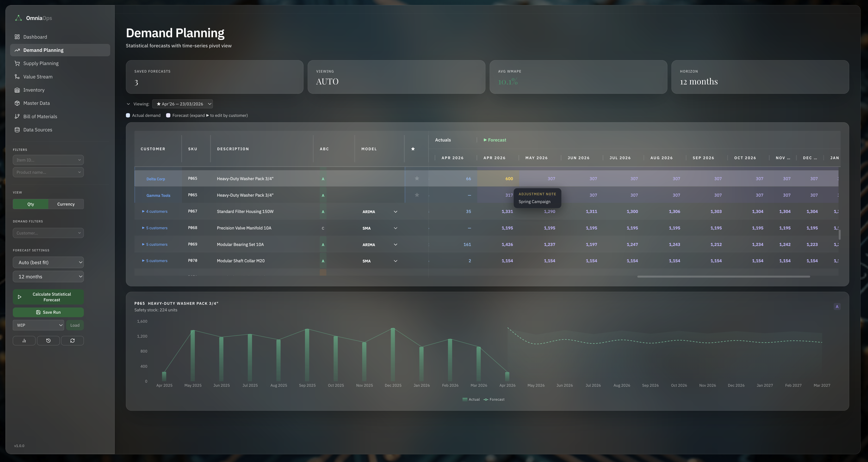Switch view from Qty to Currency

point(66,204)
